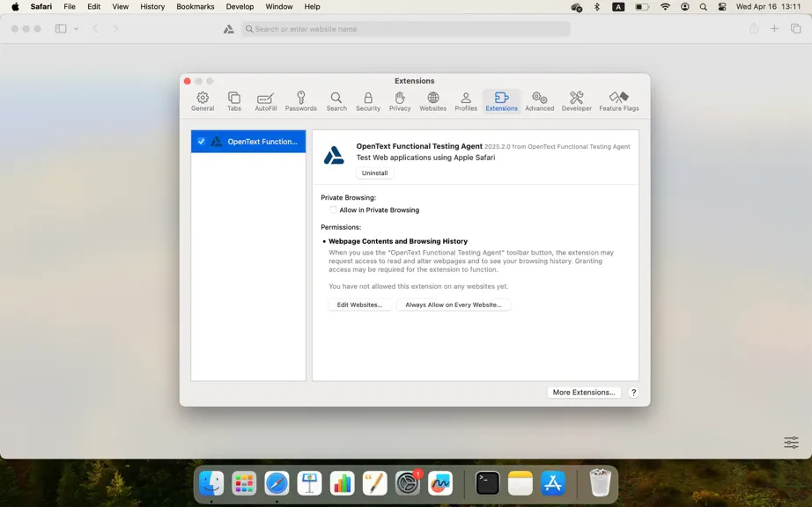Open the Develop menu

[x=240, y=7]
